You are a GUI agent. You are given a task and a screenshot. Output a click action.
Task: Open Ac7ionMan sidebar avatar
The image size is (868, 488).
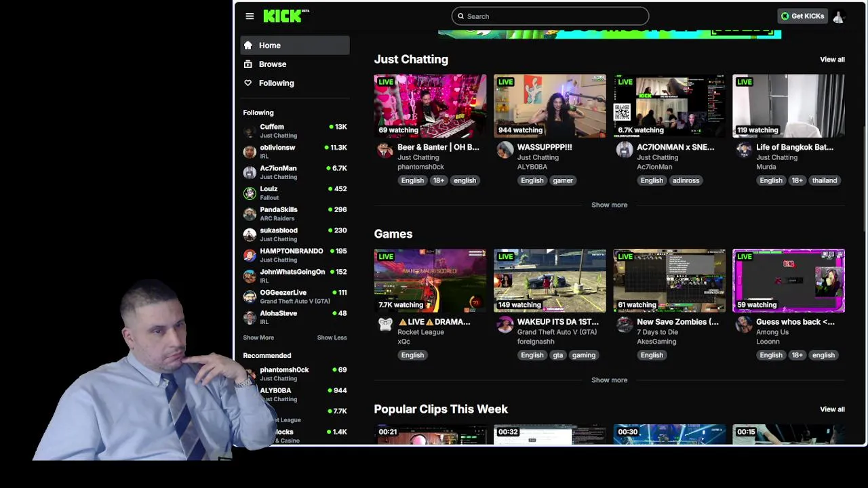250,172
